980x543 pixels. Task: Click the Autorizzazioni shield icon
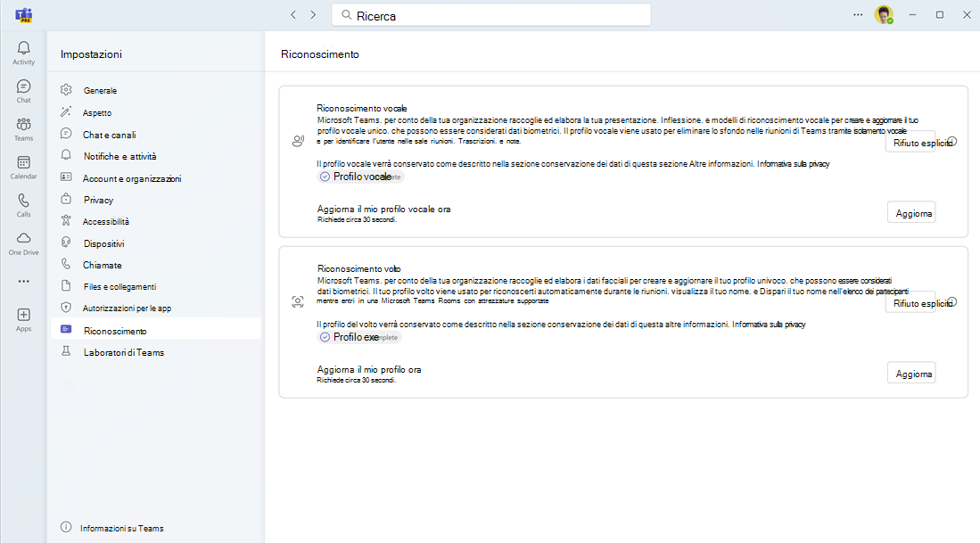66,308
